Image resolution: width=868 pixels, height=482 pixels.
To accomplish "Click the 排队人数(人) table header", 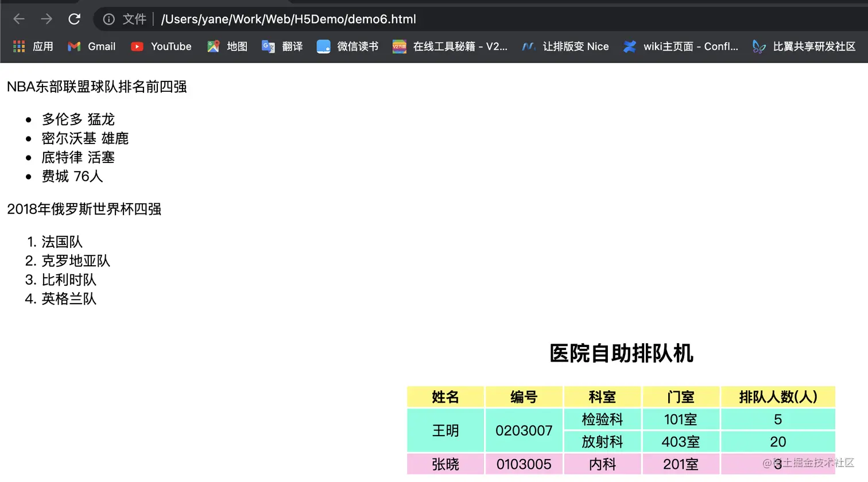I will point(778,397).
